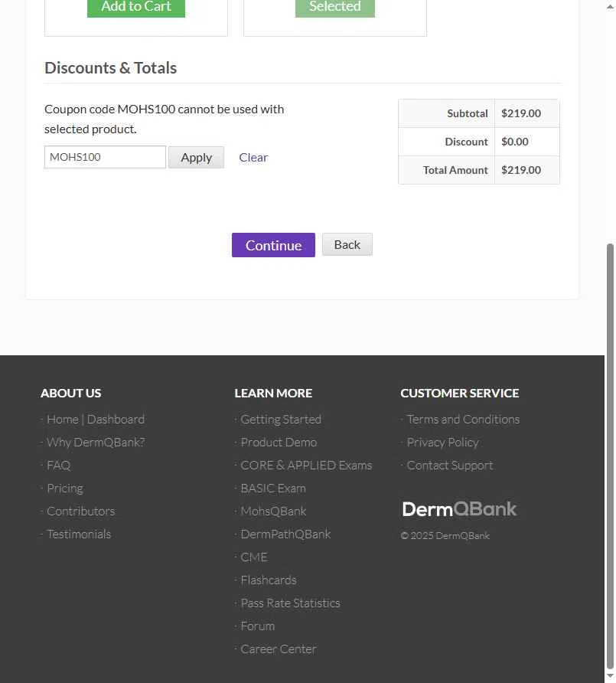The image size is (616, 683).
Task: Open the FAQ footer link
Action: (58, 466)
